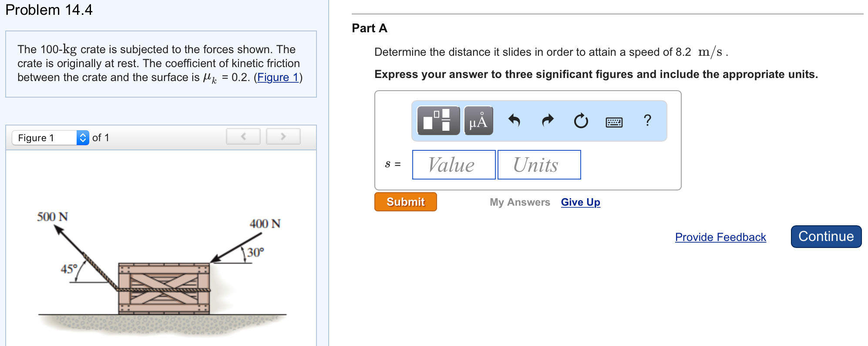Open the Figure 1 dropdown selector
Image resolution: width=868 pixels, height=346 pixels.
[x=50, y=138]
